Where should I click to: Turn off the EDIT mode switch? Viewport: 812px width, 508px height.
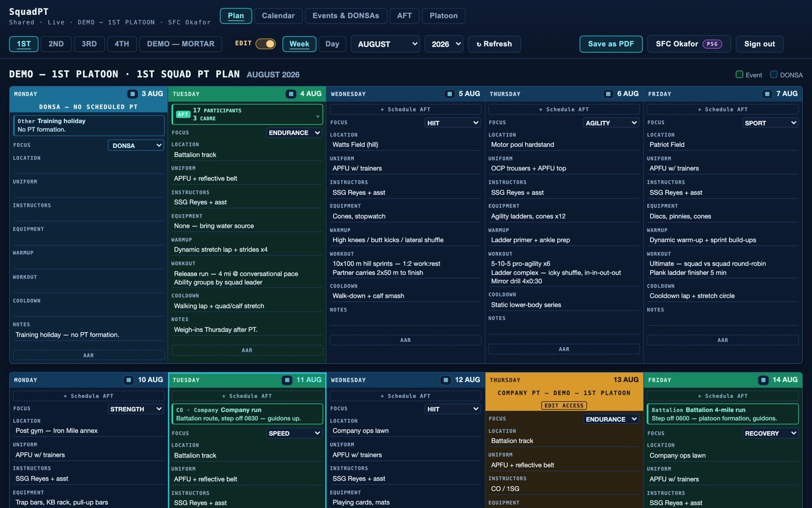[265, 44]
